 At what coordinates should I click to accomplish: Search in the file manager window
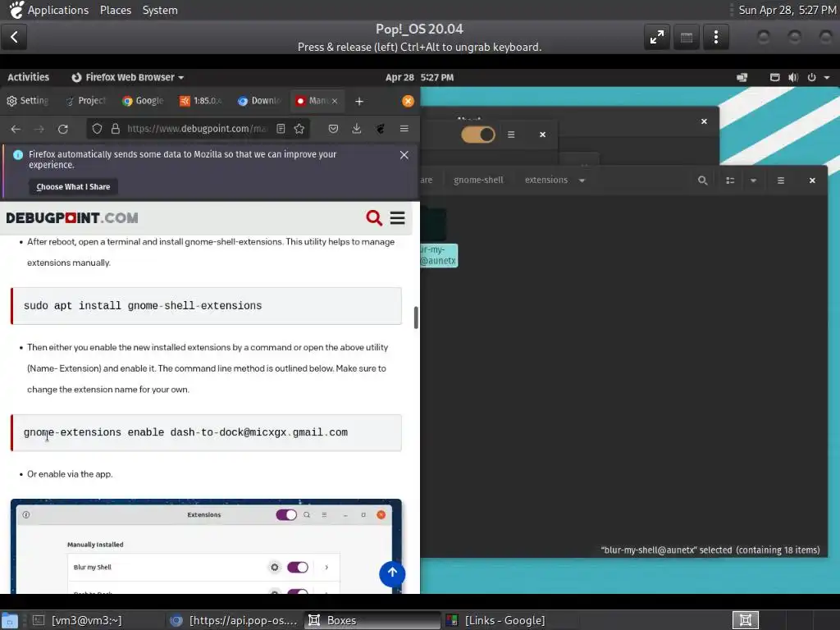[x=703, y=180]
